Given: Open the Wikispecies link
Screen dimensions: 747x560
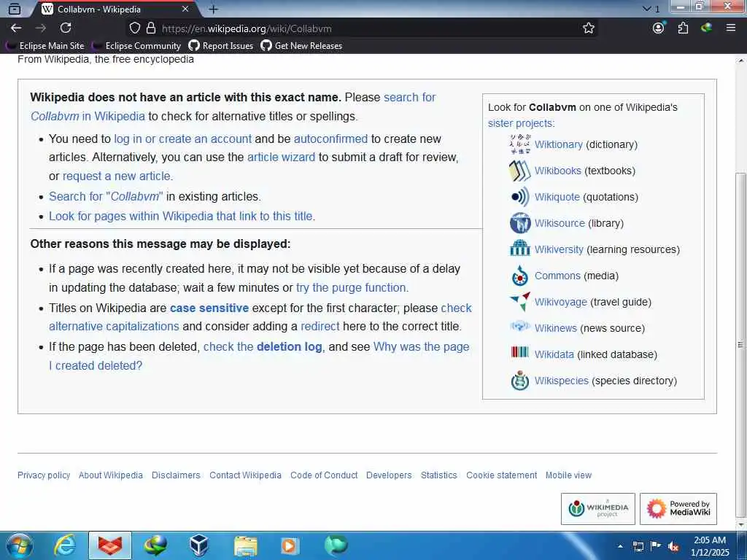Looking at the screenshot, I should 561,381.
